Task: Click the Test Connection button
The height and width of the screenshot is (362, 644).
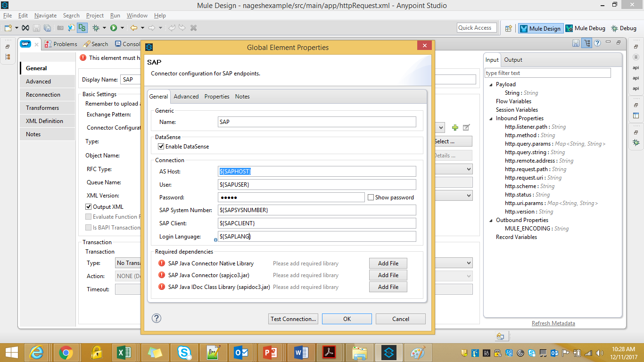Action: pos(293,319)
